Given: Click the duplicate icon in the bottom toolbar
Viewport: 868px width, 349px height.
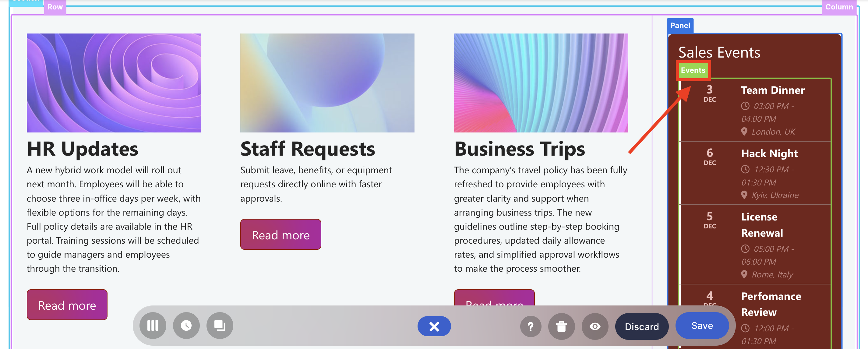Looking at the screenshot, I should pos(219,326).
